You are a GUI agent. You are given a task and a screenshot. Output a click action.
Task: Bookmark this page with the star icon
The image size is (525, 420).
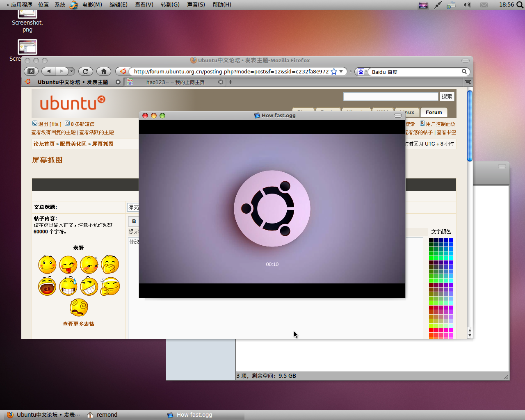334,71
